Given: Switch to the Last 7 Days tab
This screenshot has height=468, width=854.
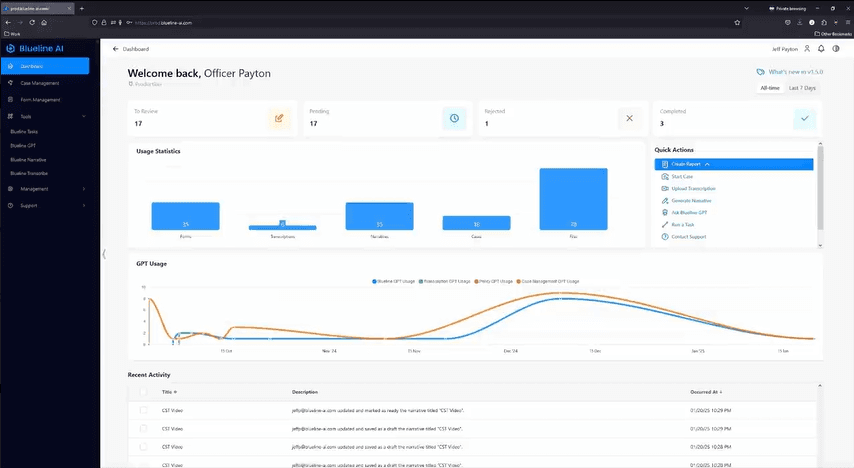Looking at the screenshot, I should pos(802,88).
